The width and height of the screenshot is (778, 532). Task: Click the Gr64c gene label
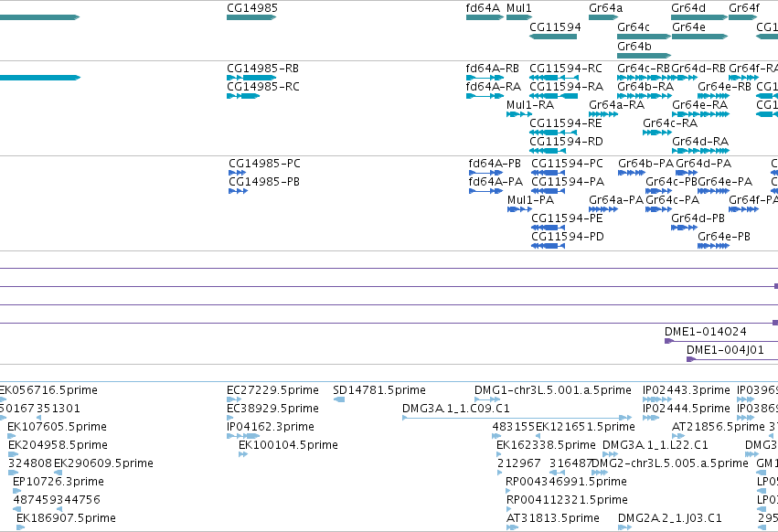(634, 27)
